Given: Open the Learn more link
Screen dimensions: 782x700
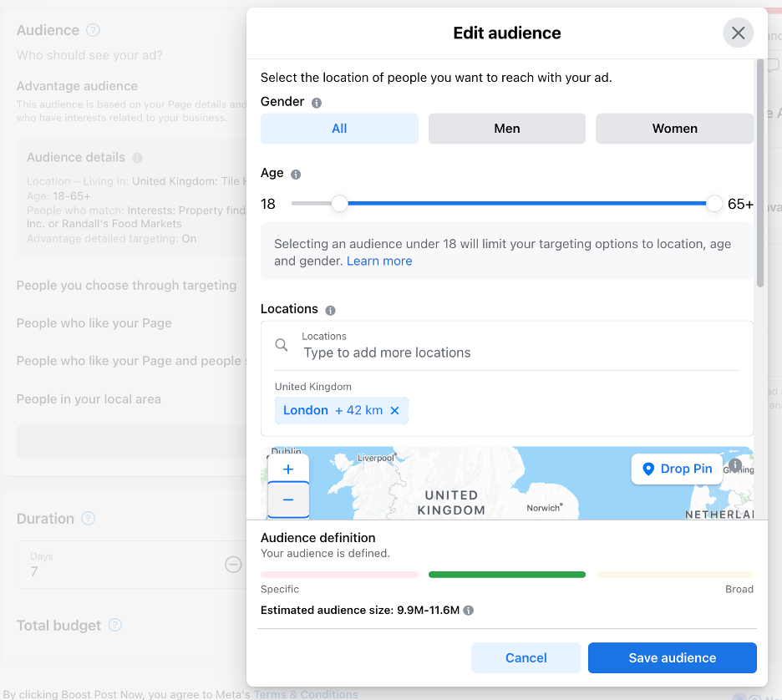Looking at the screenshot, I should pyautogui.click(x=379, y=261).
